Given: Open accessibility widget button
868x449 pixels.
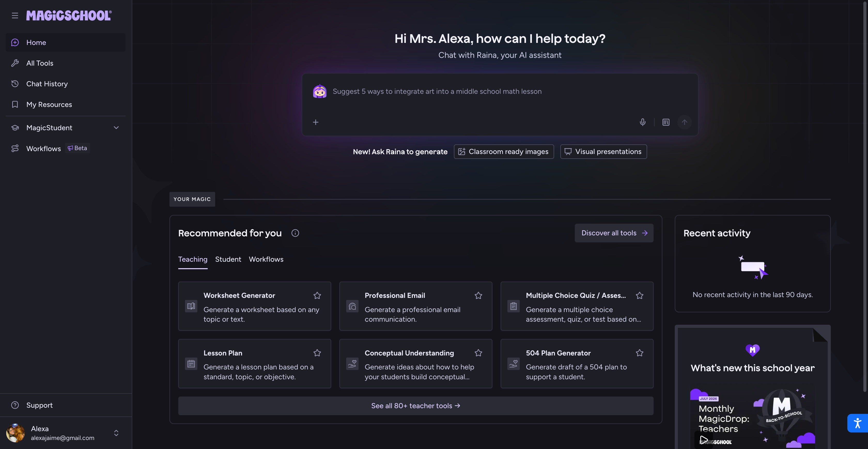Looking at the screenshot, I should click(858, 423).
